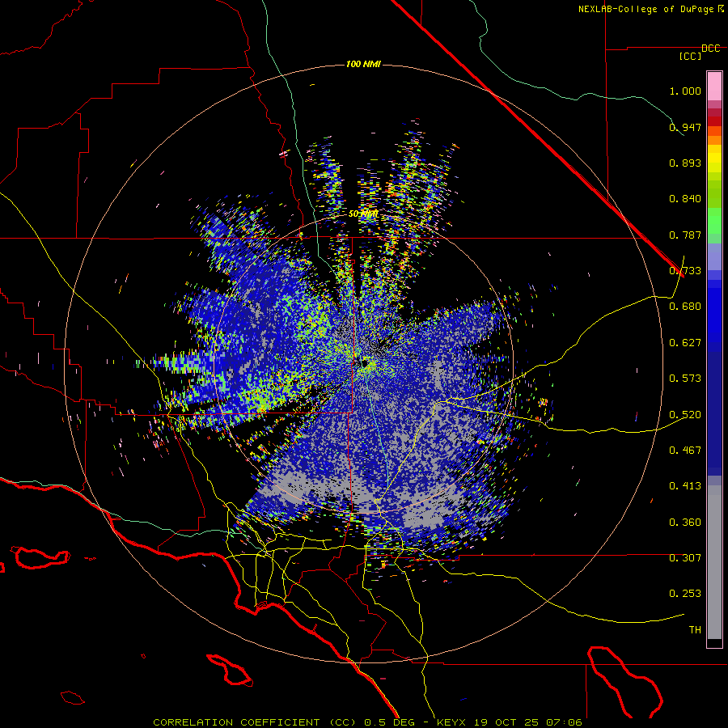
Task: Click the 0.733 scale value
Action: click(x=685, y=271)
